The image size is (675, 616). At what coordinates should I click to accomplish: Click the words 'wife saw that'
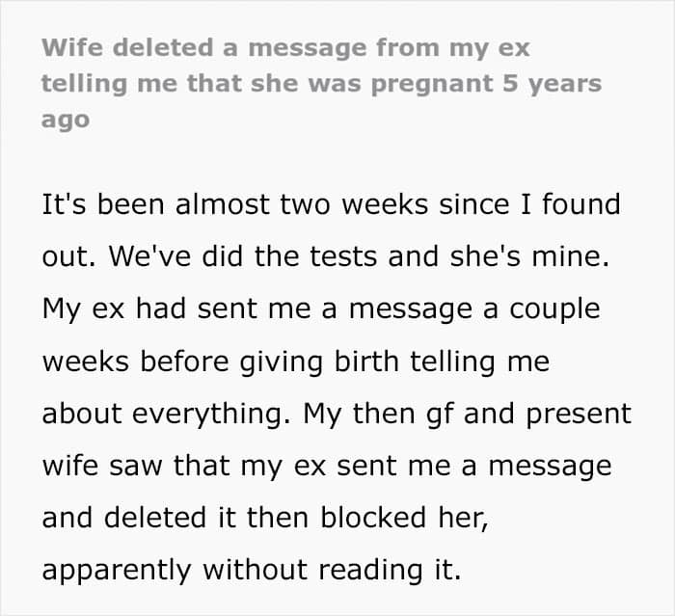136,466
